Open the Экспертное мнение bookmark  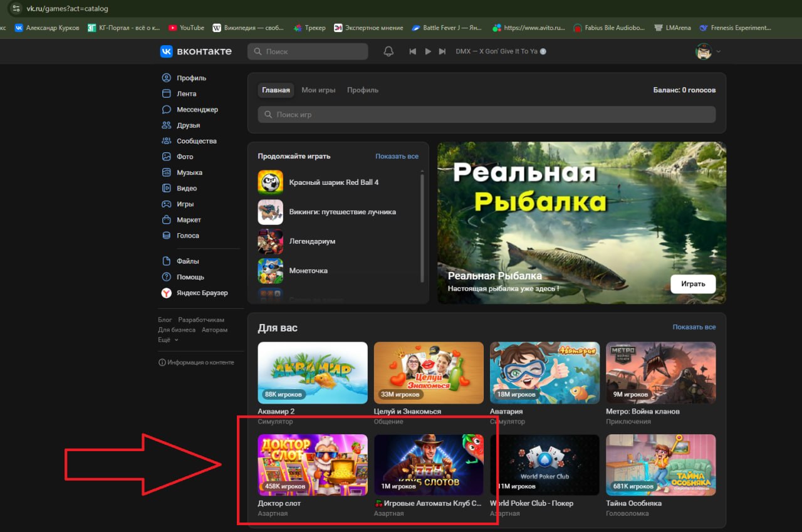click(368, 28)
